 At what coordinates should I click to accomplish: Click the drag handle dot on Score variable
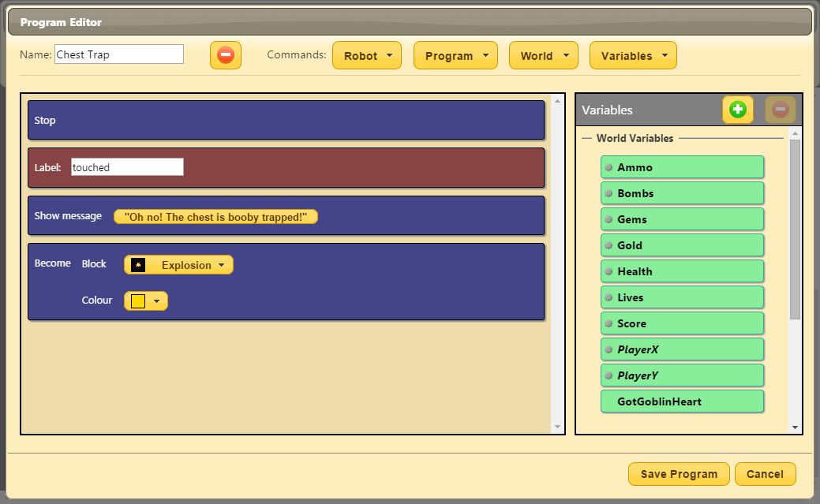(x=608, y=323)
